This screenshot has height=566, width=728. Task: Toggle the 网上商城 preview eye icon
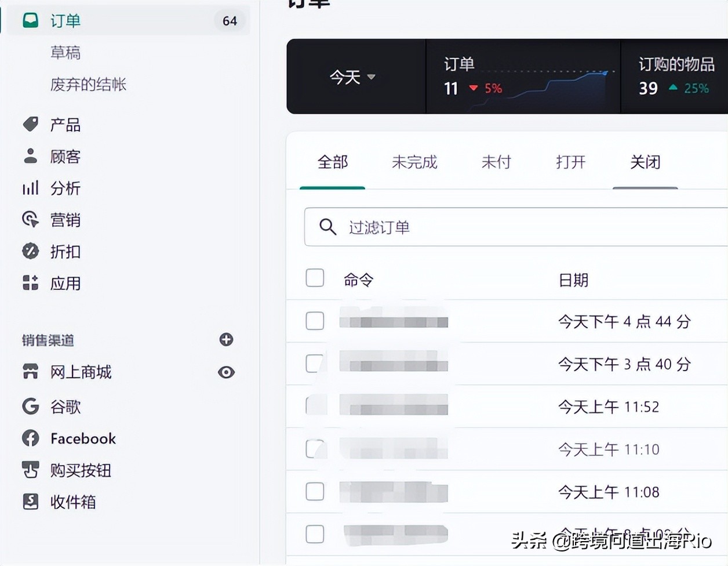click(x=226, y=372)
